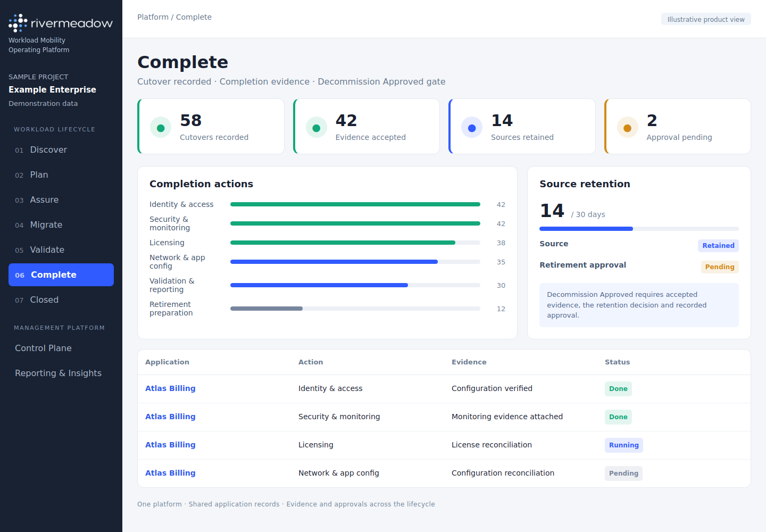Click the Pending retirement approval badge
This screenshot has height=532, width=766.
(x=720, y=267)
